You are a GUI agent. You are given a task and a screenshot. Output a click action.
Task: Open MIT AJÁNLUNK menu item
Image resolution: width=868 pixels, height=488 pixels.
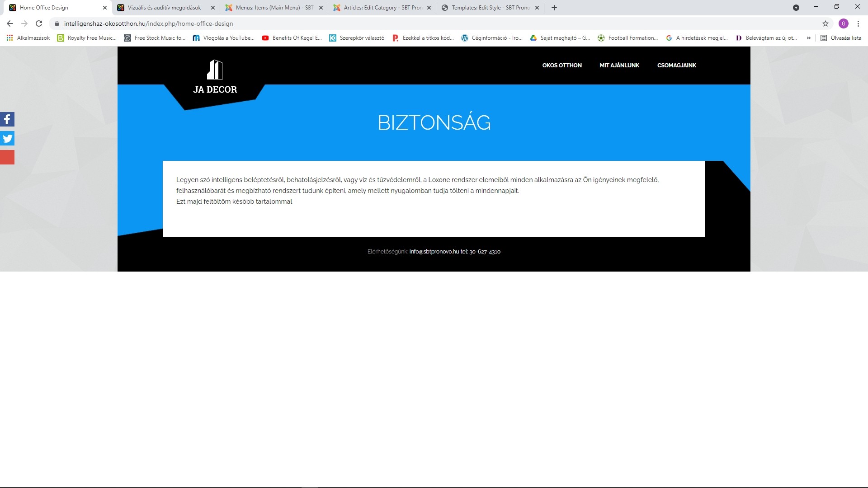[619, 66]
